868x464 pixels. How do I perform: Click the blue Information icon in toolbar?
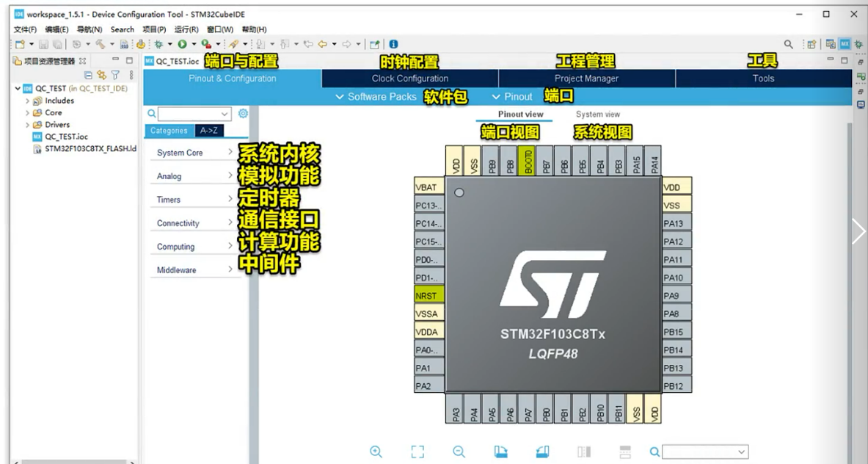[x=393, y=44]
